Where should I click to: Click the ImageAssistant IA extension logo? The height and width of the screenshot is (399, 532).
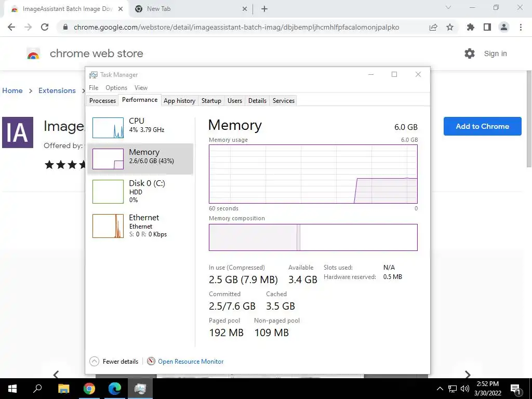(x=18, y=132)
